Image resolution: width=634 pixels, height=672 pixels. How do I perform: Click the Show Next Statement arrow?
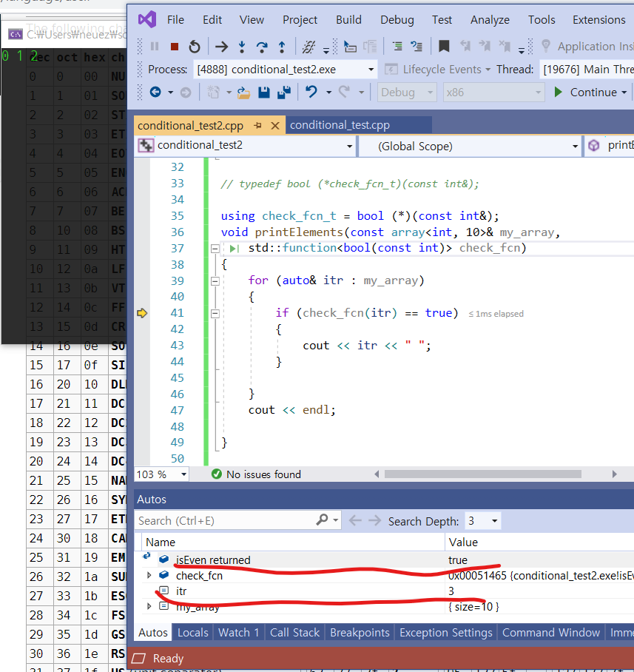coord(221,47)
